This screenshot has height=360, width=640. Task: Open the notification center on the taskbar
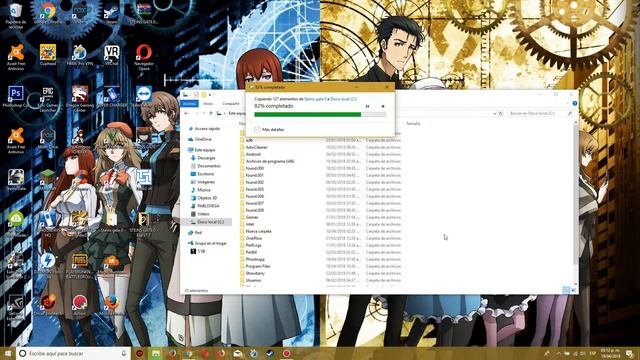(630, 353)
